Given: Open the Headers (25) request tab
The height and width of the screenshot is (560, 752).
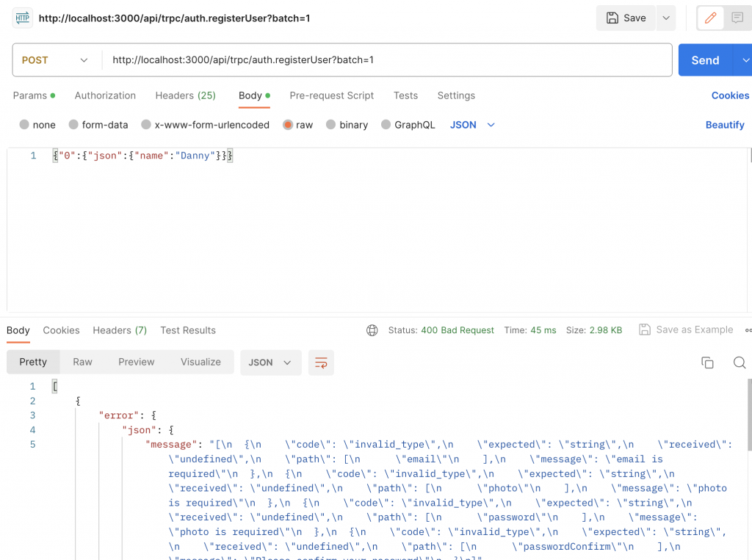Looking at the screenshot, I should point(186,95).
